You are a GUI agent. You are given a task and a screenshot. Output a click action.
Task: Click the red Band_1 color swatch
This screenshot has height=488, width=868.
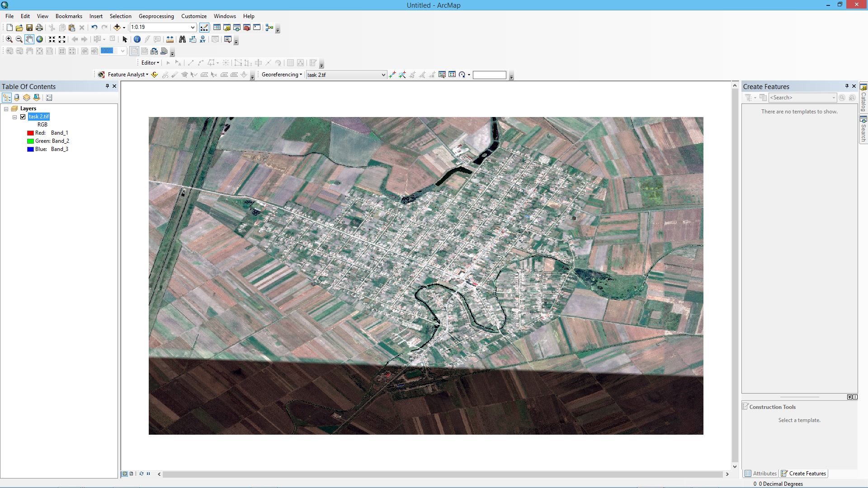point(30,133)
